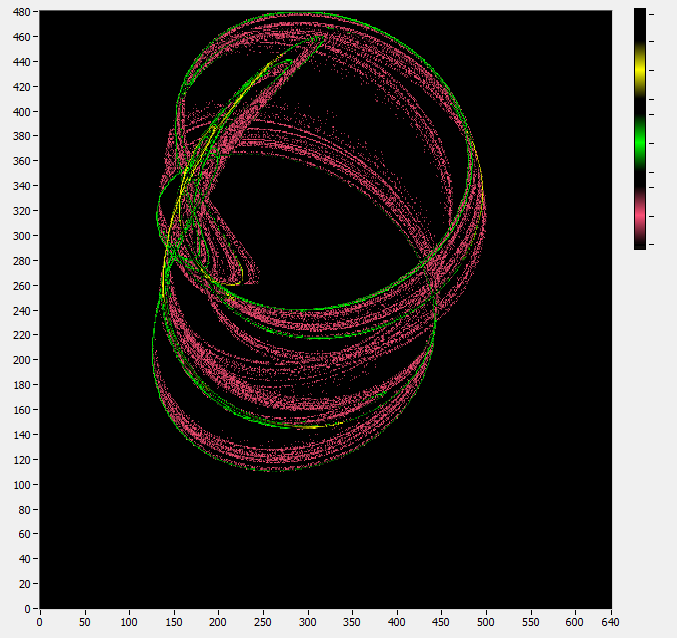Screen dimensions: 677x638
Task: Click the color ramp legend bar
Action: pyautogui.click(x=640, y=129)
